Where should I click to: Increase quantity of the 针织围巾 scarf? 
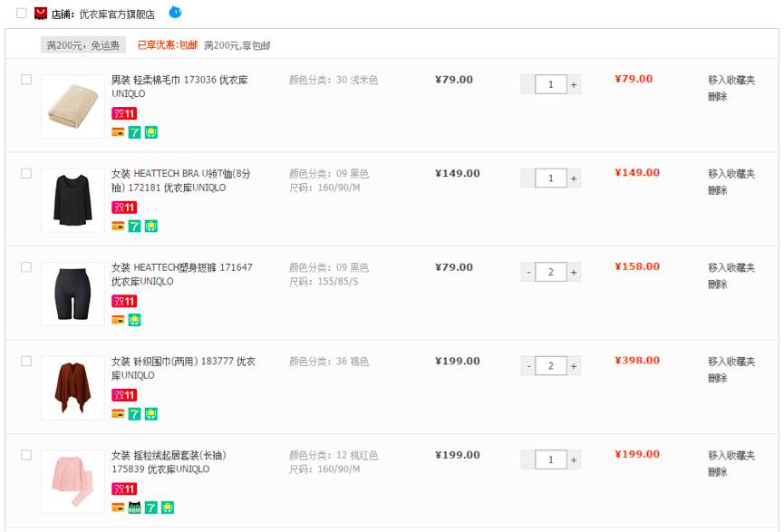574,366
